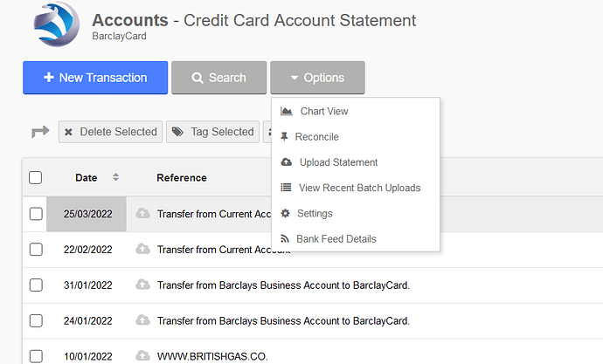Click the 25/03/2022 date cell
Image resolution: width=603 pixels, height=364 pixels.
(87, 214)
